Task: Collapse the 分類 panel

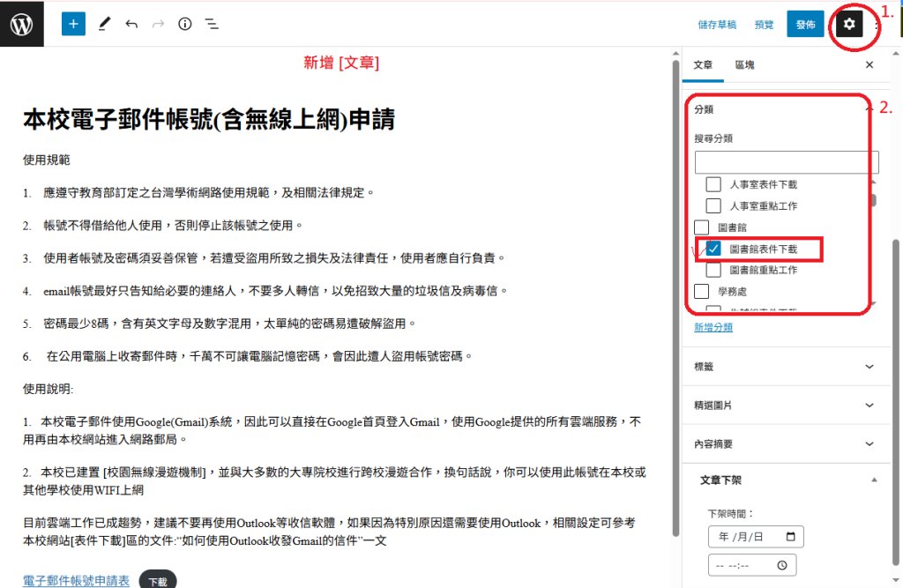Action: point(869,108)
